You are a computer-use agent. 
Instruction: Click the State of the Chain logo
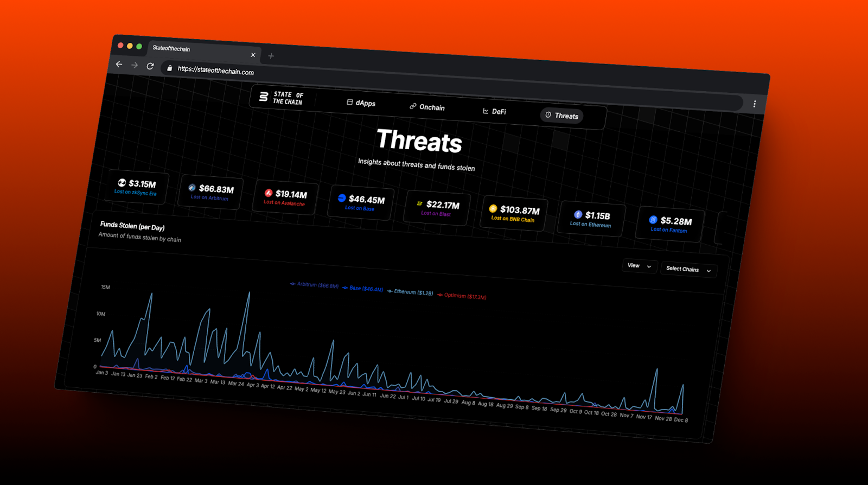coord(281,98)
